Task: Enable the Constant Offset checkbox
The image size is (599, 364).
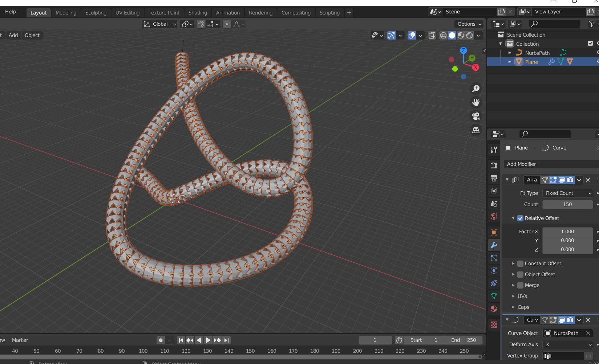Action: pos(521,263)
